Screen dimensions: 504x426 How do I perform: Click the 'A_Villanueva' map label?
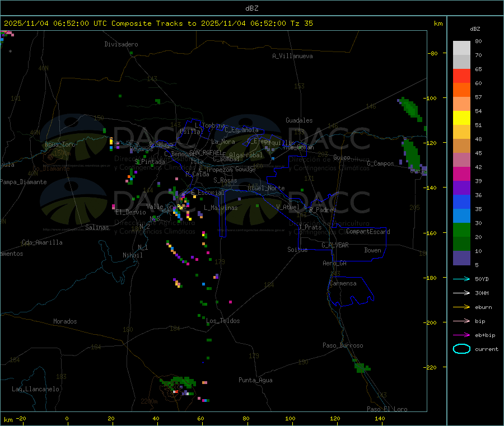point(292,56)
